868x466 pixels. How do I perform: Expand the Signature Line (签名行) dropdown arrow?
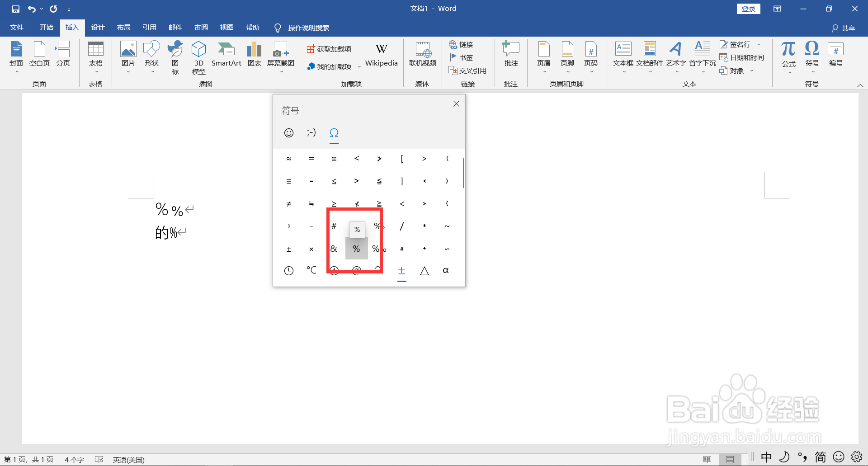(759, 44)
